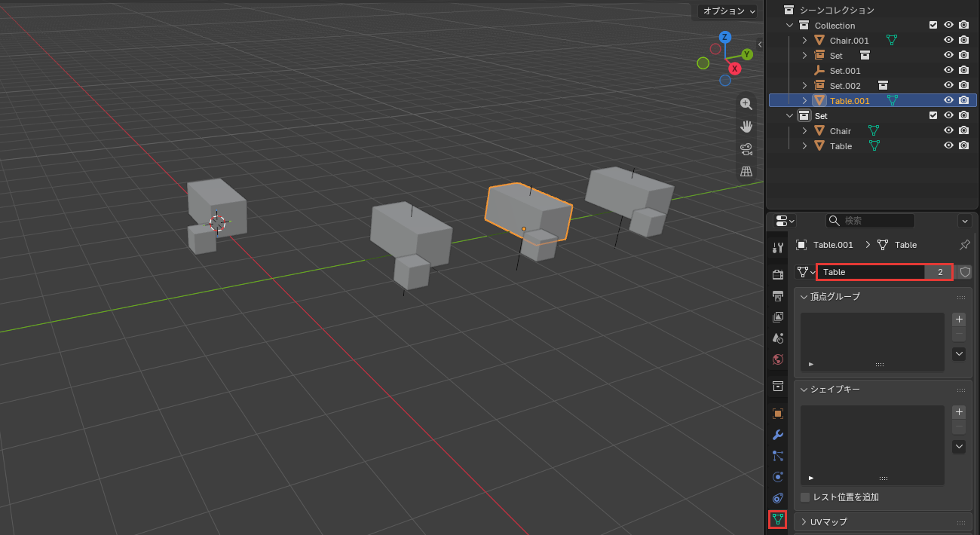Open the Render properties tab

click(778, 274)
